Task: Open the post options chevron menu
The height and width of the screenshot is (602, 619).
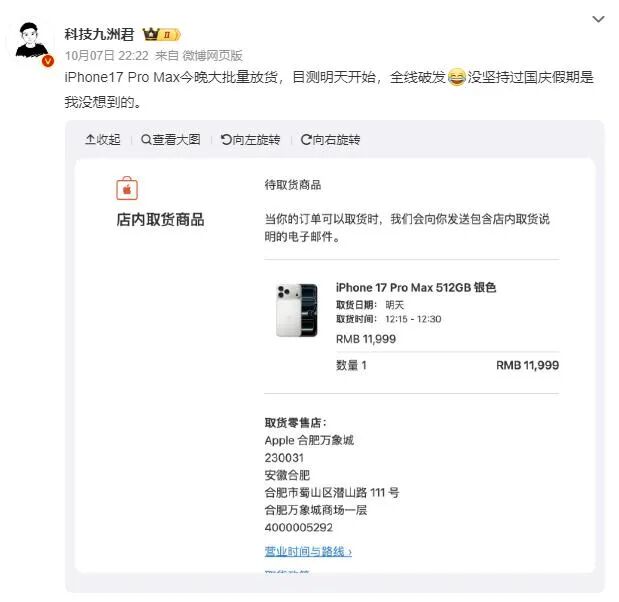Action: pos(598,19)
